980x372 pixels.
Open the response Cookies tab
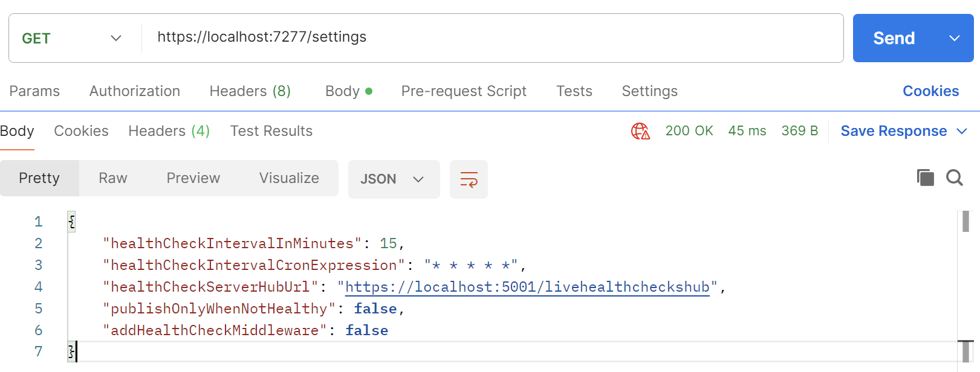coord(81,131)
